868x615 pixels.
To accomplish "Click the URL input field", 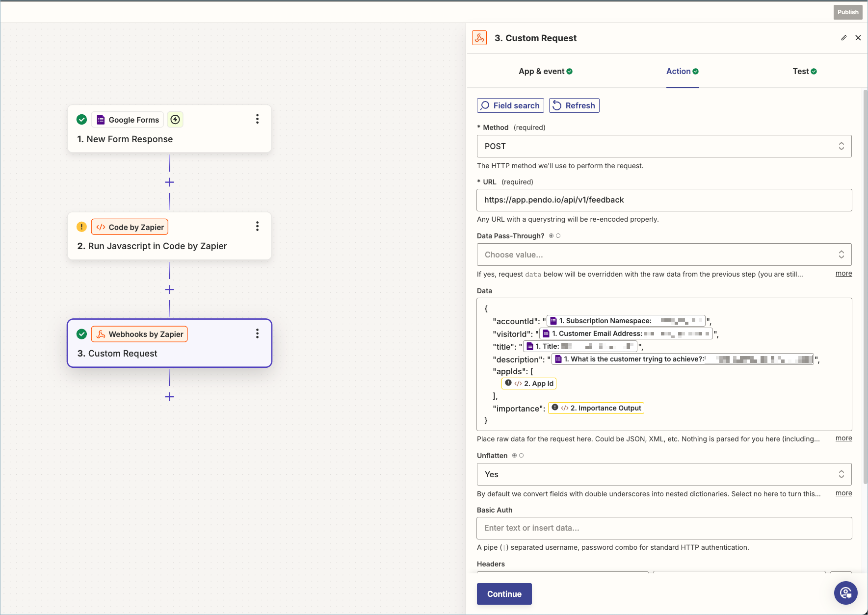I will coord(664,200).
